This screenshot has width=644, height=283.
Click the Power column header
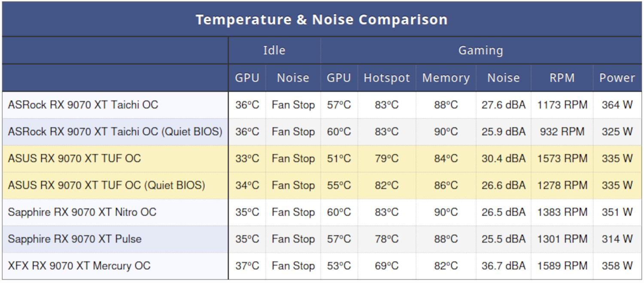click(x=617, y=78)
